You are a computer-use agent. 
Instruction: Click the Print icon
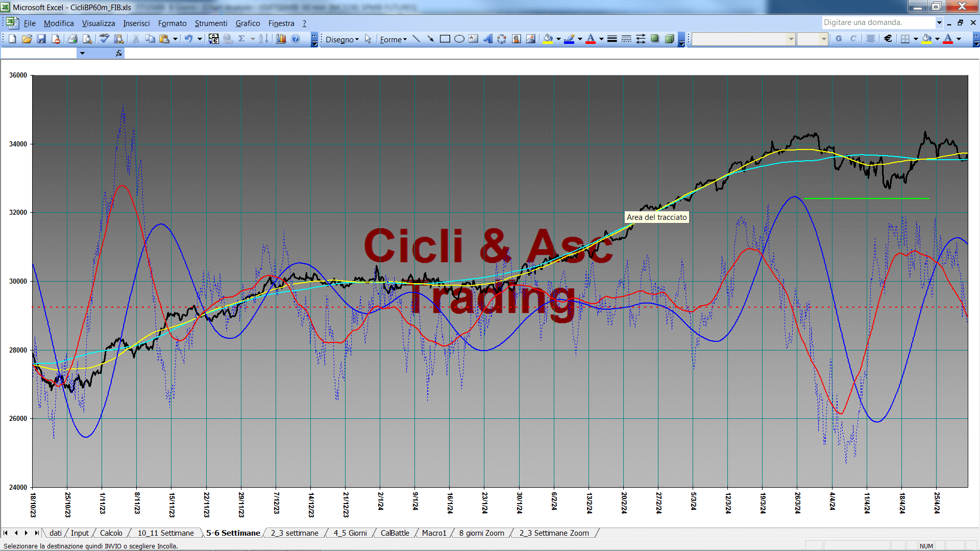(72, 39)
